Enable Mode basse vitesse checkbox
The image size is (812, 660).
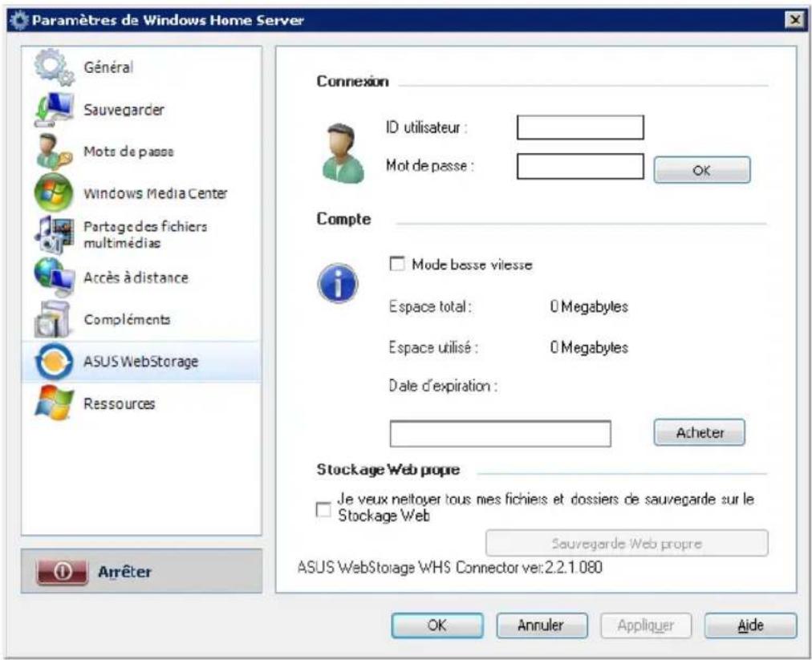click(397, 264)
